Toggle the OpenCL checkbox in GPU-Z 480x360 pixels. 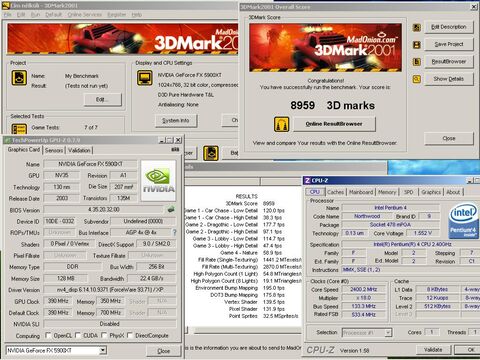pyautogui.click(x=48, y=335)
